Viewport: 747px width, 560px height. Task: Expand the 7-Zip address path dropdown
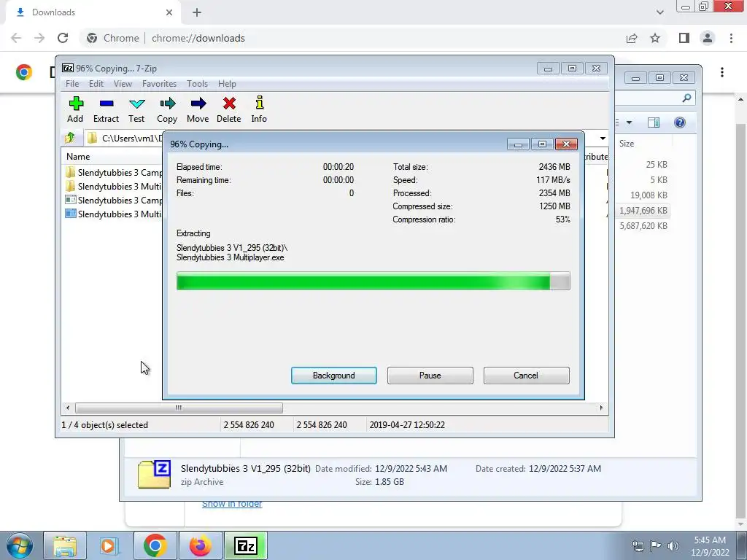point(603,138)
